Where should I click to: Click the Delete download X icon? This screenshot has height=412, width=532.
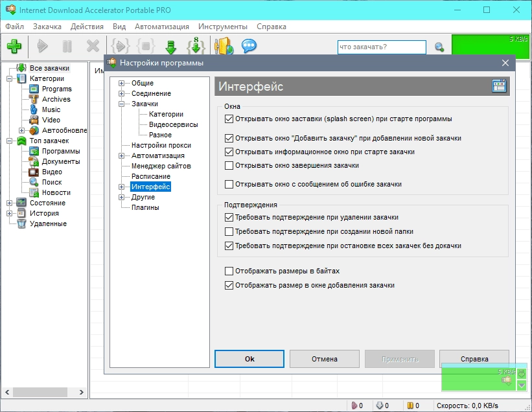93,46
